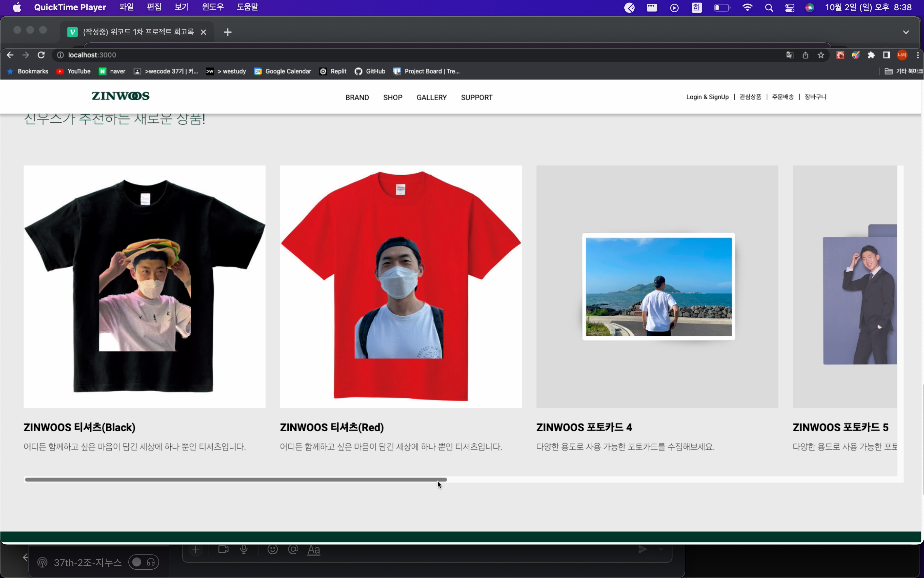Toggle Aa text formatting in composer

pos(313,550)
